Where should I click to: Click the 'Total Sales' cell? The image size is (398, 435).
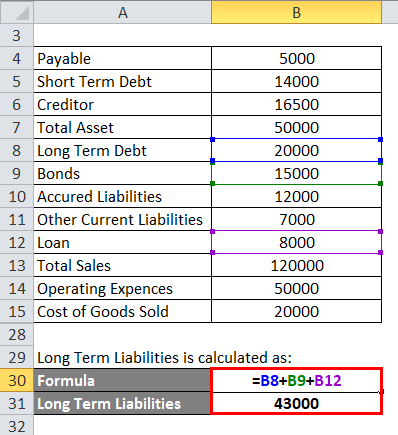click(122, 265)
